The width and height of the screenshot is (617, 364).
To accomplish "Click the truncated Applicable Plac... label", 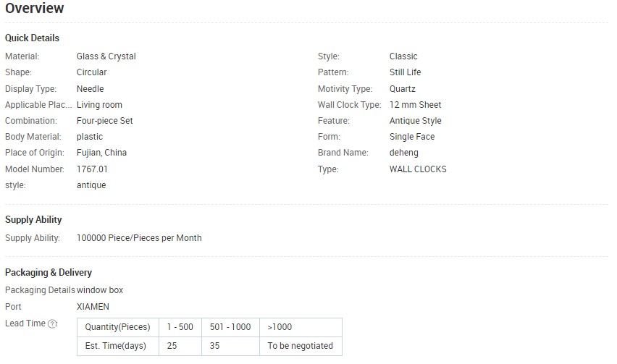I will tap(38, 105).
